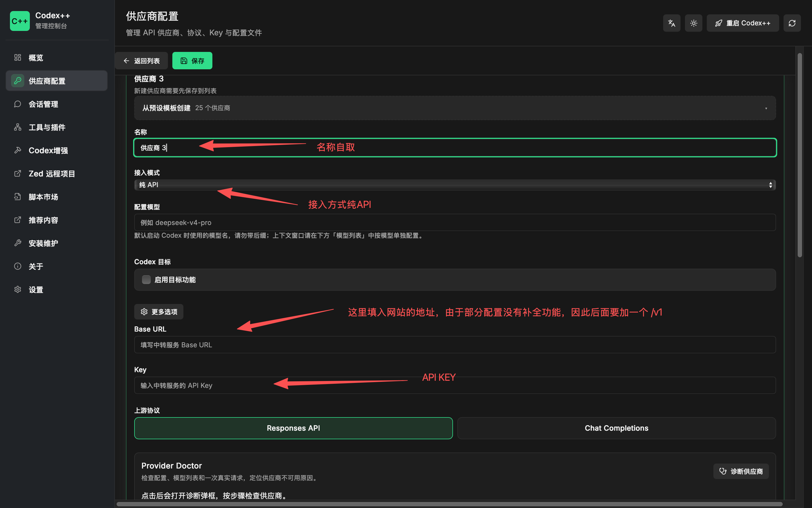Image resolution: width=812 pixels, height=508 pixels.
Task: Expand the 从预设模板创建 dropdown
Action: tap(455, 108)
